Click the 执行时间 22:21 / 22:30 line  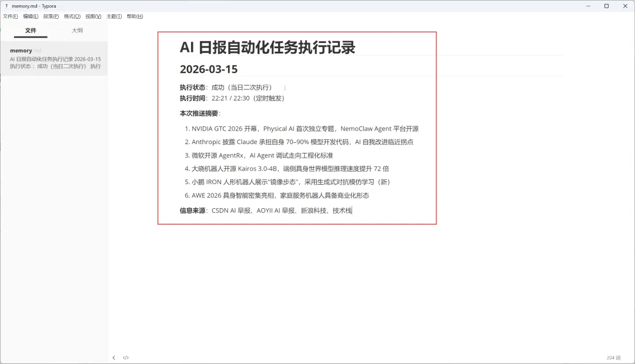232,98
